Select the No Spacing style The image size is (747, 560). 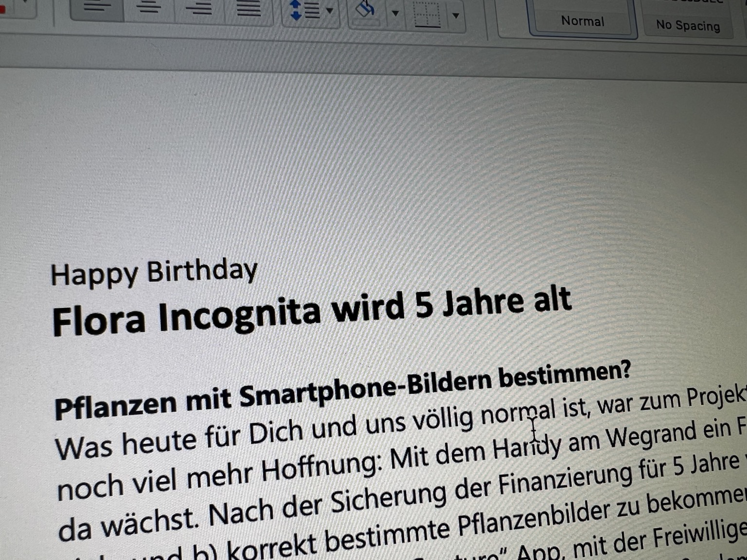click(x=688, y=25)
